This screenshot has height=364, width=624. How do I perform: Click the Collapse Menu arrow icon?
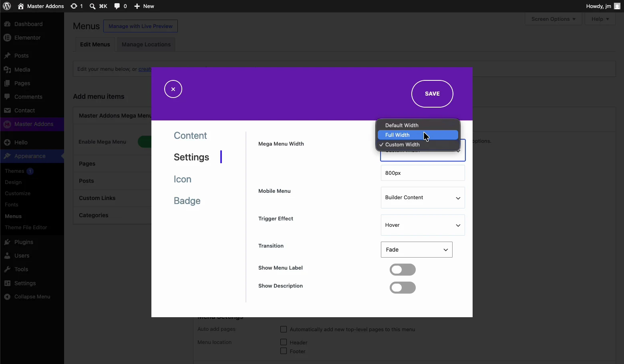click(x=7, y=297)
